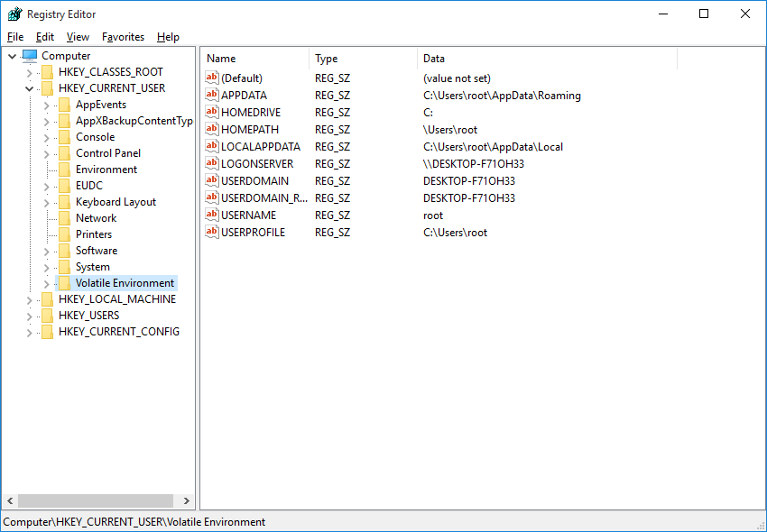
Task: Open the File menu
Action: (15, 37)
